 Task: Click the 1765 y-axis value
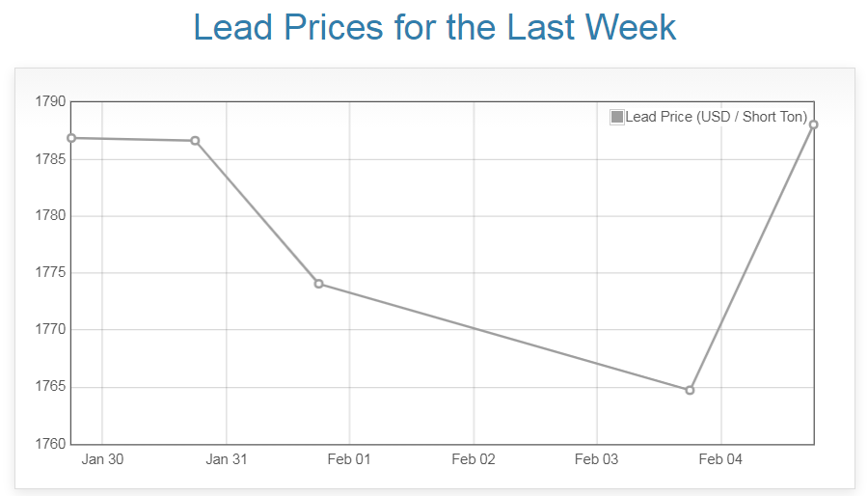50,387
